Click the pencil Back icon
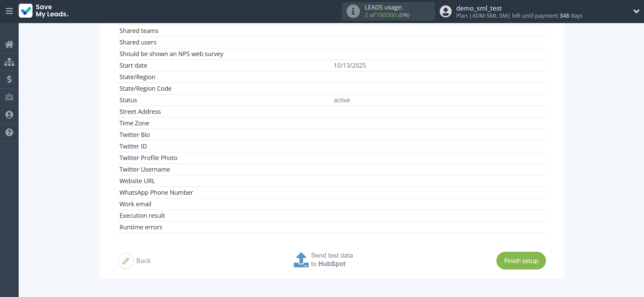Screen dimensions: 644x297 tap(126, 261)
